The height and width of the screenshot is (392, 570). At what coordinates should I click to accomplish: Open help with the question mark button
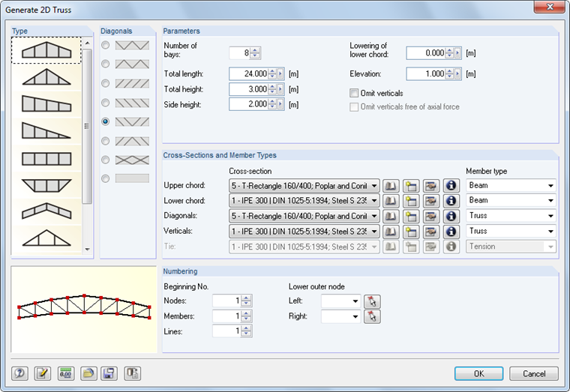(20, 373)
